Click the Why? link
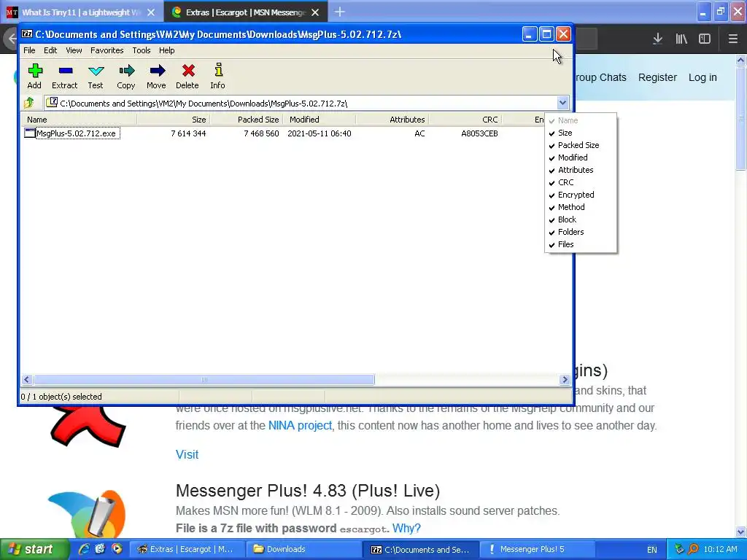Screen dimensions: 747x560 click(406, 528)
